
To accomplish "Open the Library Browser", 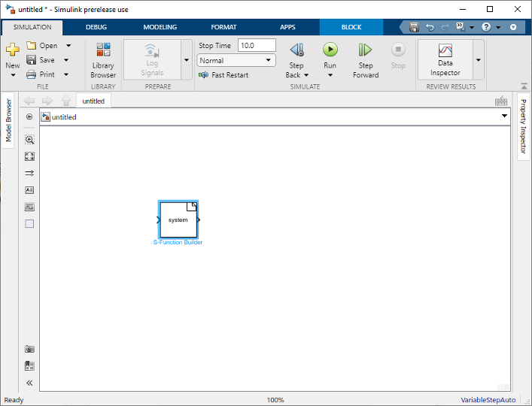I will [103, 60].
